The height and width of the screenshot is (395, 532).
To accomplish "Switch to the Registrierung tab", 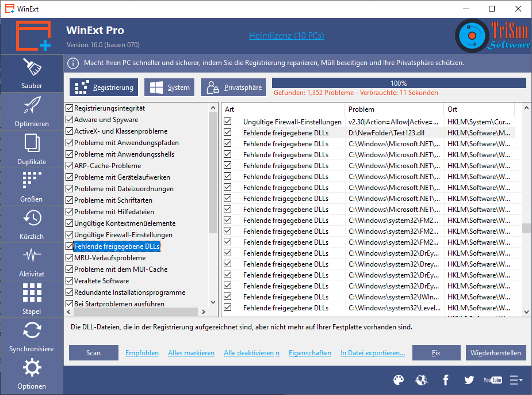I will (x=104, y=88).
